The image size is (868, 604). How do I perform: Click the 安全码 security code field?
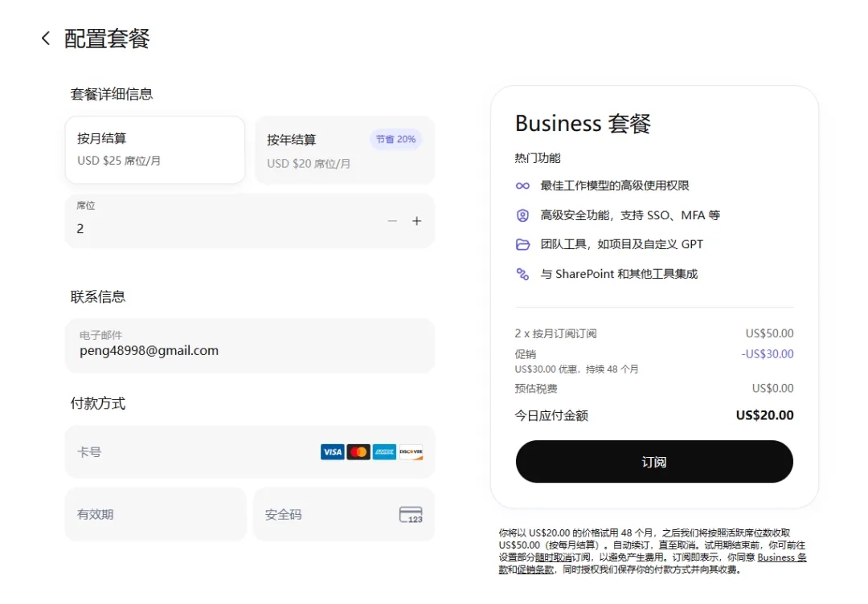pyautogui.click(x=344, y=514)
